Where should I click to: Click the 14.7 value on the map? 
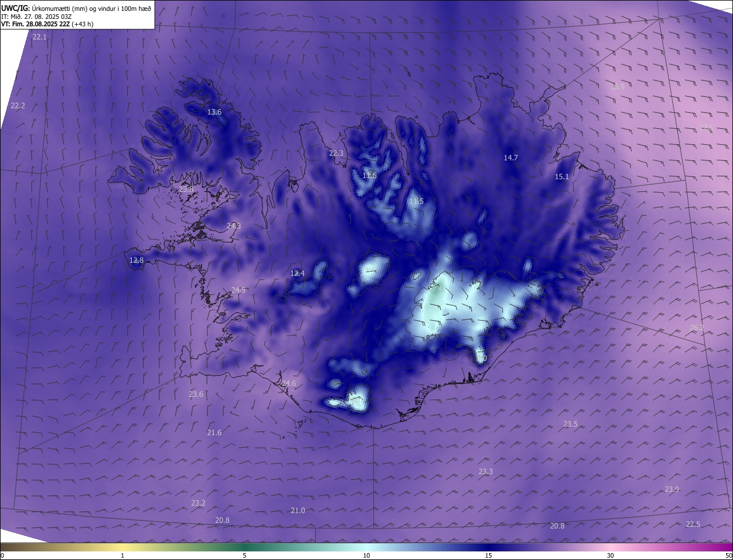(x=510, y=158)
